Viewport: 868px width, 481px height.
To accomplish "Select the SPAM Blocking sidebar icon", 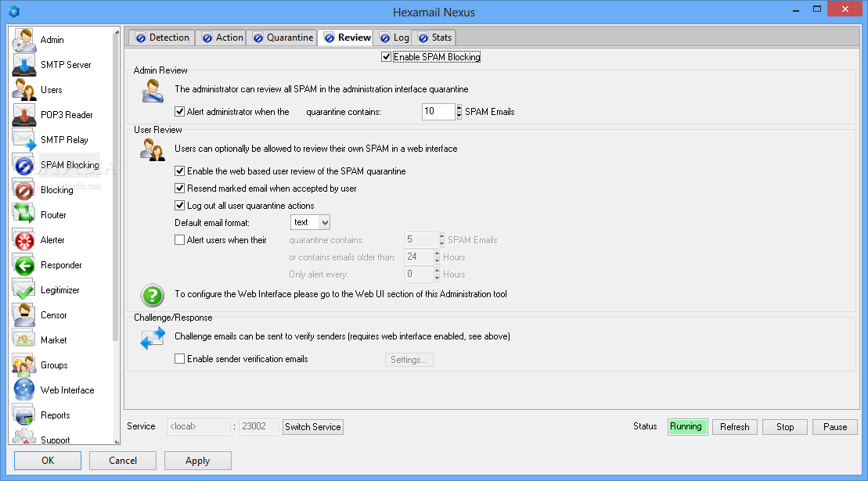I will point(23,165).
